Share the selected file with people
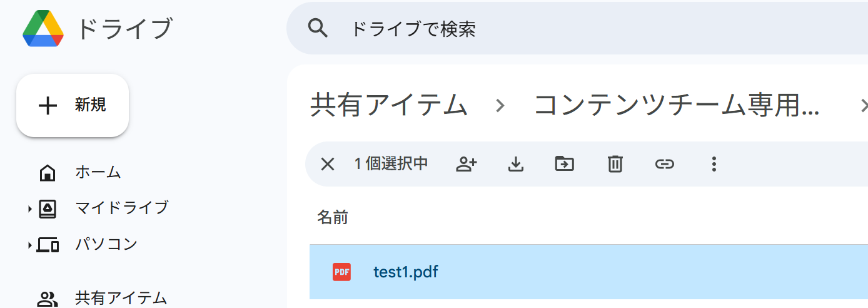Screen dimensions: 868x308 point(467,164)
